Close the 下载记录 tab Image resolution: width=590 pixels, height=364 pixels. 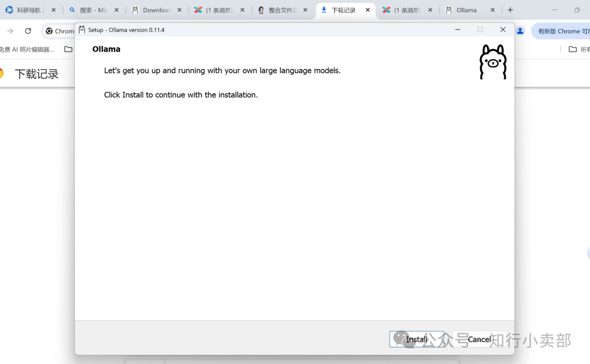click(x=368, y=10)
